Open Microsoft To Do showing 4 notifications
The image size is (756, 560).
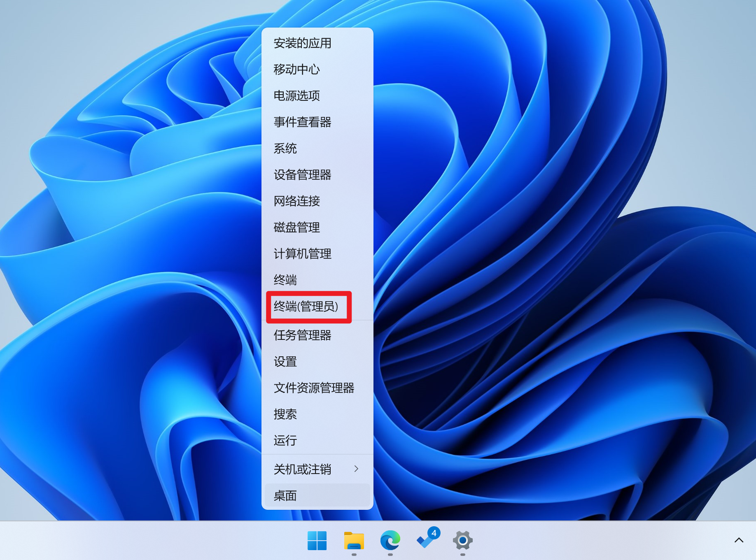(x=427, y=541)
